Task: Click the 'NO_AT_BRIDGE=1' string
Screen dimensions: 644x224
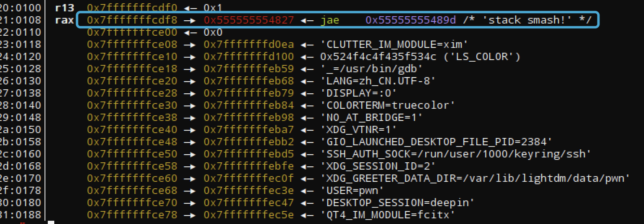Action: point(372,117)
